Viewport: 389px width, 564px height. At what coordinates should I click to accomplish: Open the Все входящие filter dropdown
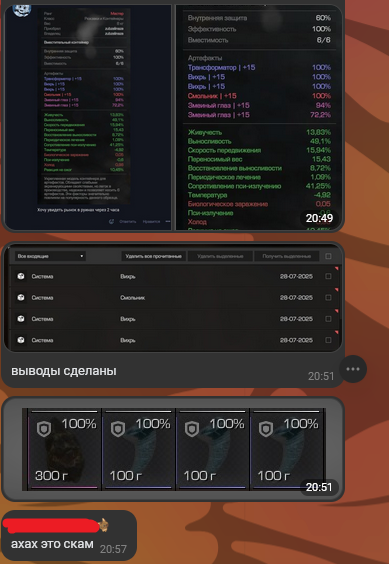pos(50,256)
